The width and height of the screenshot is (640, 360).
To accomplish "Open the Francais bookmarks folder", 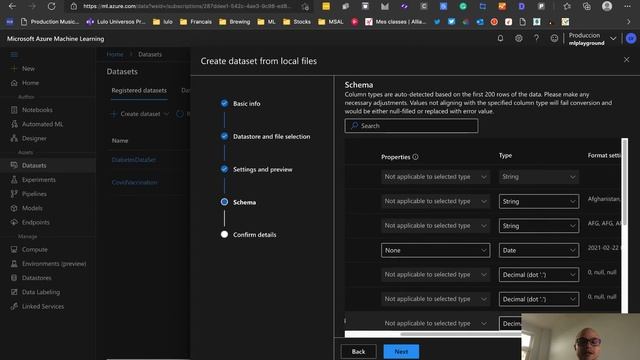I will [x=196, y=22].
